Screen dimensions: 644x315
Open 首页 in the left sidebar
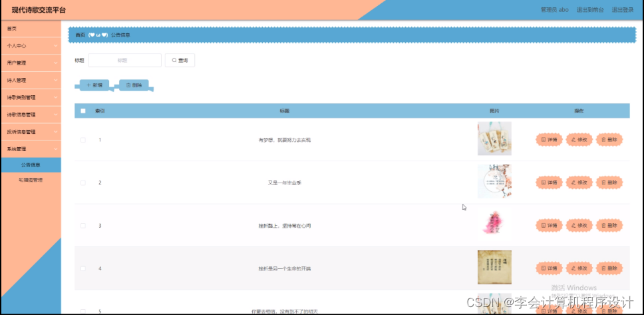click(x=31, y=29)
